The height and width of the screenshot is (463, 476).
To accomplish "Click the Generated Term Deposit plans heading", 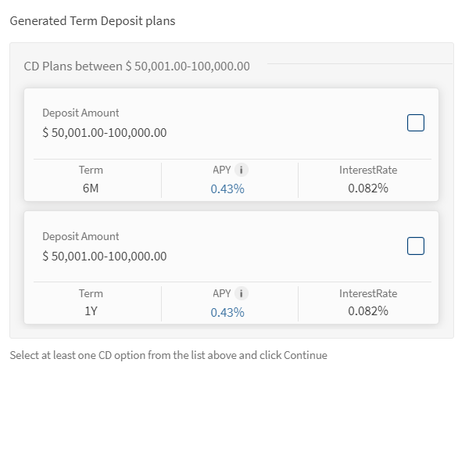I will point(92,21).
